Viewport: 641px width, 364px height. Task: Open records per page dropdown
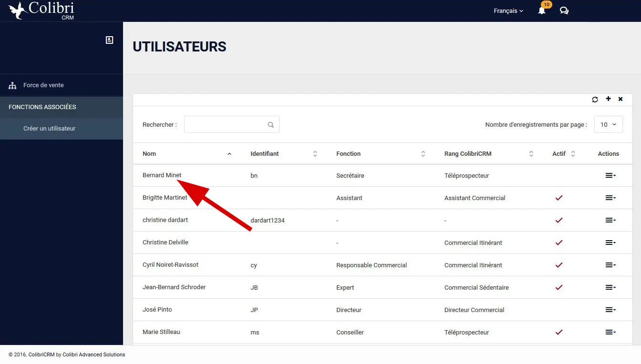[608, 124]
